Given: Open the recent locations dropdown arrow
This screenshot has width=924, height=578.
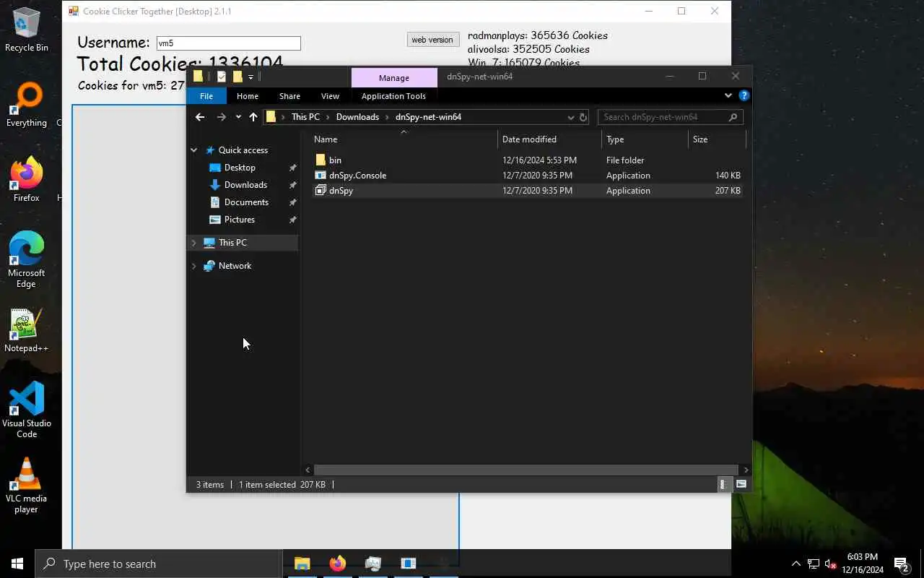Looking at the screenshot, I should pos(238,117).
